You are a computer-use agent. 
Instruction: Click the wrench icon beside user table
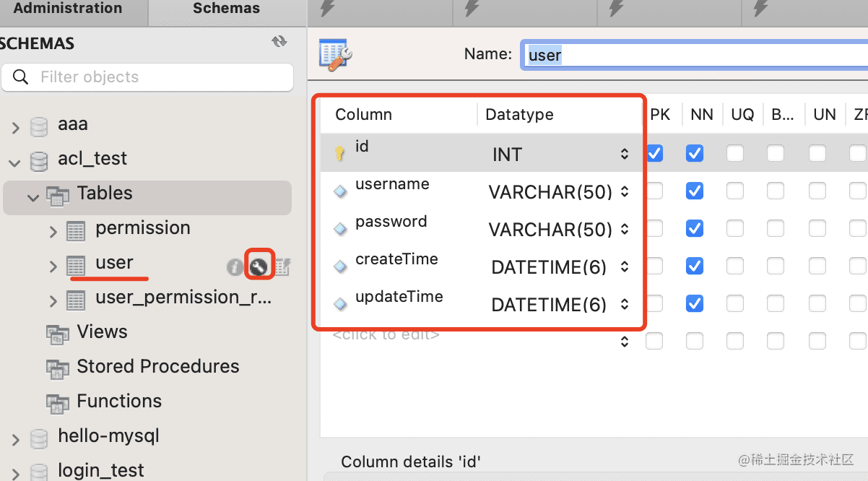259,266
